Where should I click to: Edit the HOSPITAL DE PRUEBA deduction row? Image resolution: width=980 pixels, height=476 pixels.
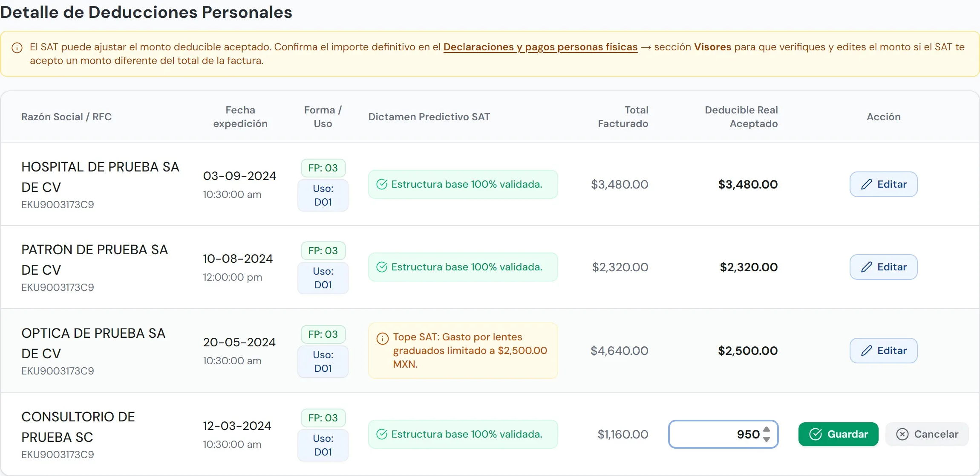click(883, 184)
